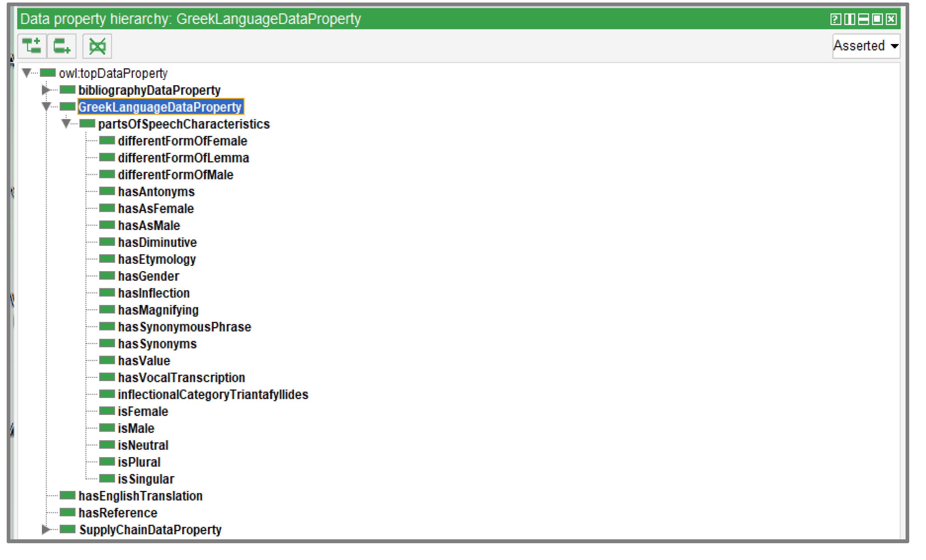Select the hasAntonyms property
The width and height of the screenshot is (926, 560).
coord(156,192)
